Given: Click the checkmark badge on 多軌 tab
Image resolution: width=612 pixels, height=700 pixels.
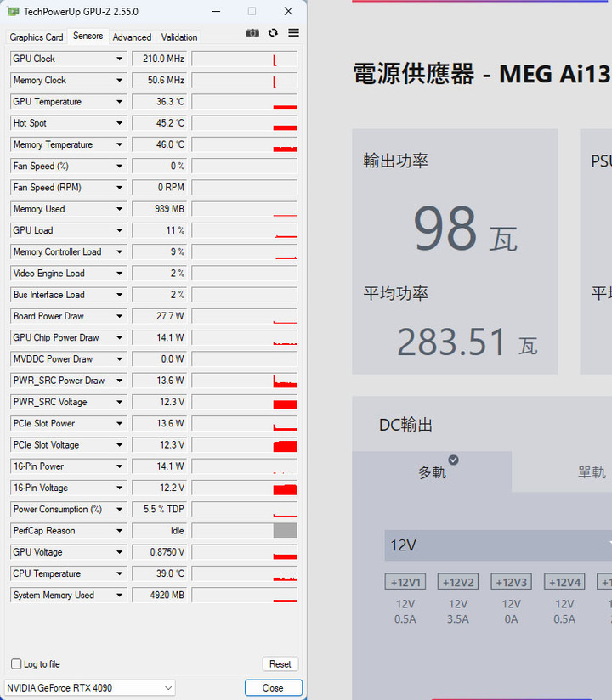Looking at the screenshot, I should 453,460.
